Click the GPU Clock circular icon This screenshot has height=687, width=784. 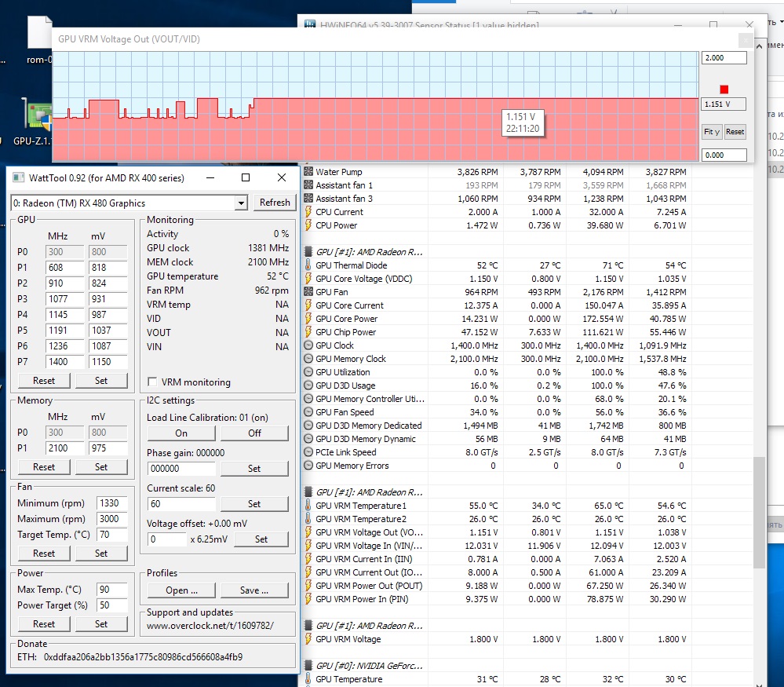point(308,345)
